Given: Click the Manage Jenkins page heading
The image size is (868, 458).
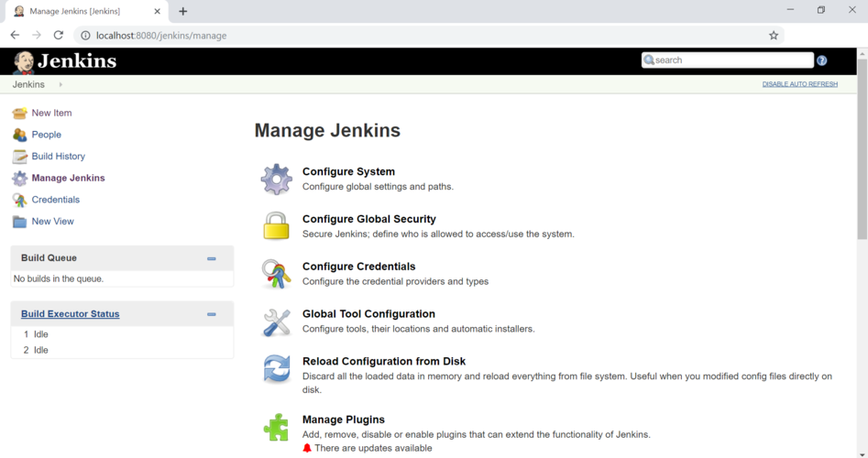Looking at the screenshot, I should point(327,131).
